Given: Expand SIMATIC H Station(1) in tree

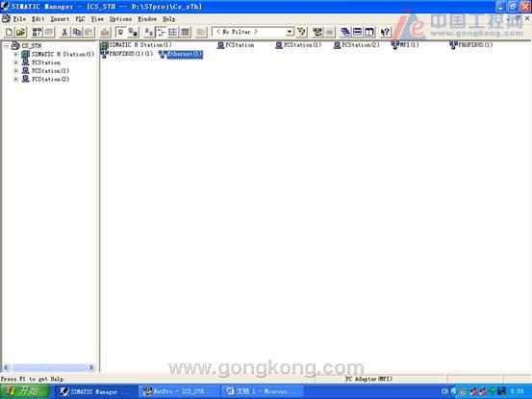Looking at the screenshot, I should [15, 54].
